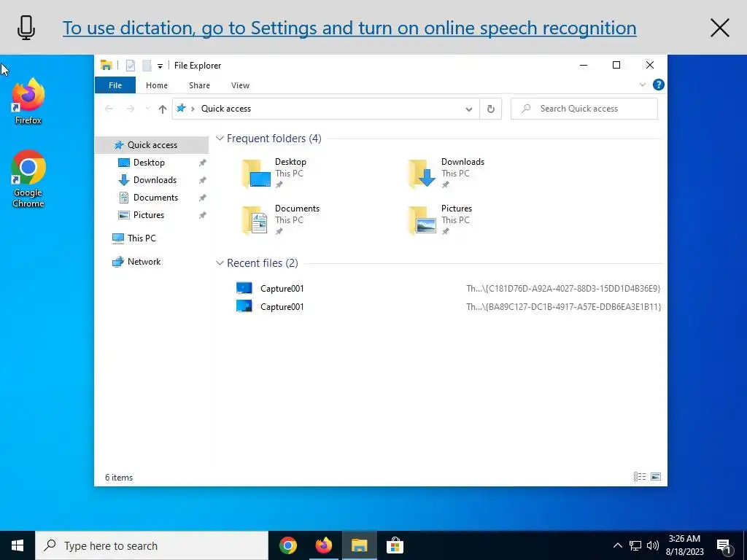Switch to the View ribbon tab
Screen dimensions: 747x560
(240, 85)
